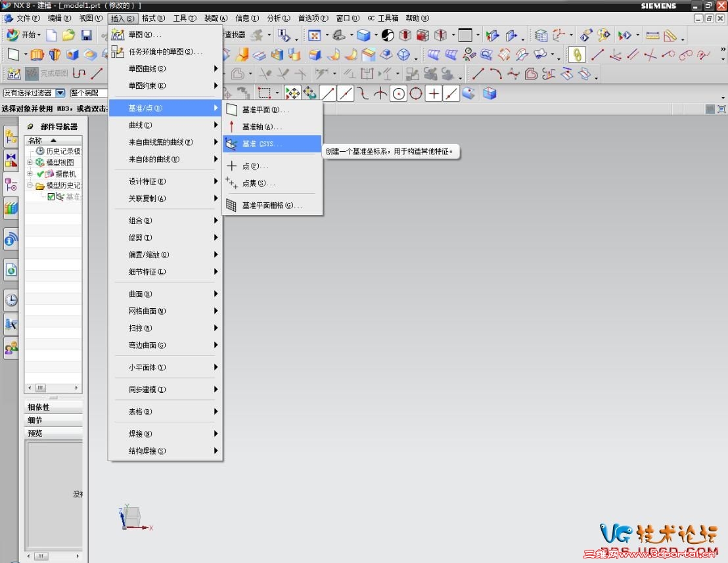Open the 视图 View menu
Image resolution: width=728 pixels, height=563 pixels.
click(x=91, y=18)
